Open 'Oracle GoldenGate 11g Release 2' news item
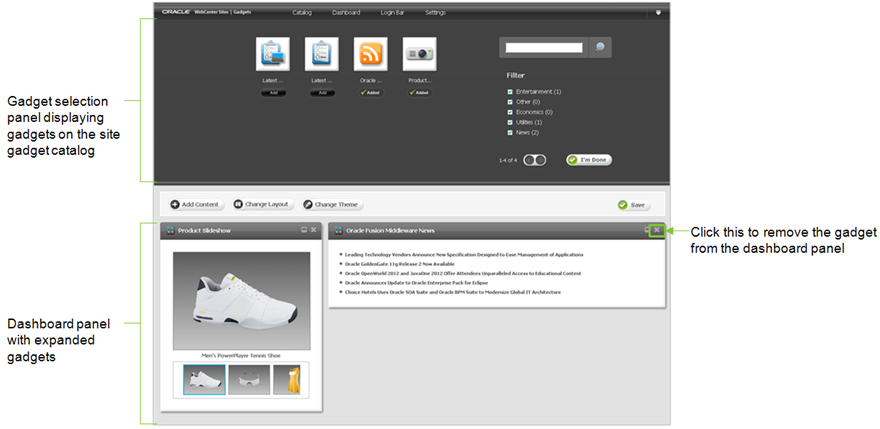 (x=400, y=264)
